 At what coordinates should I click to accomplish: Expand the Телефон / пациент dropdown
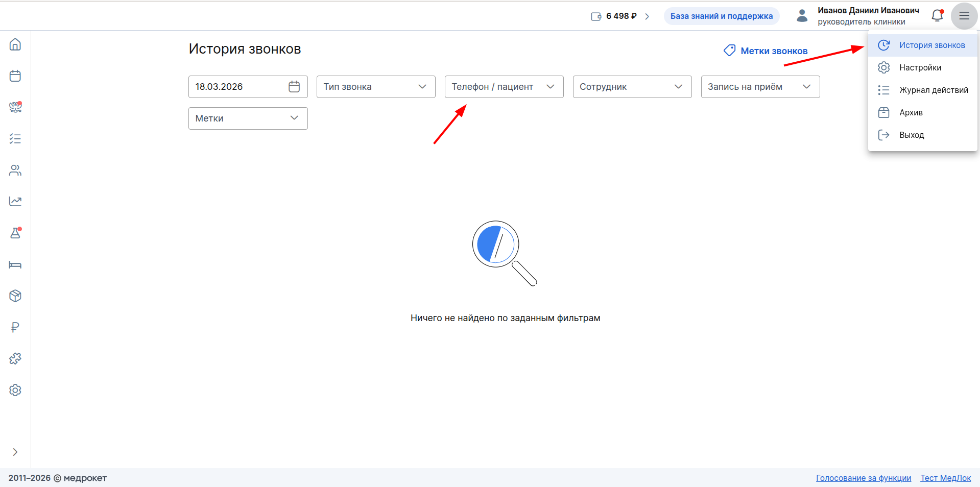tap(504, 87)
